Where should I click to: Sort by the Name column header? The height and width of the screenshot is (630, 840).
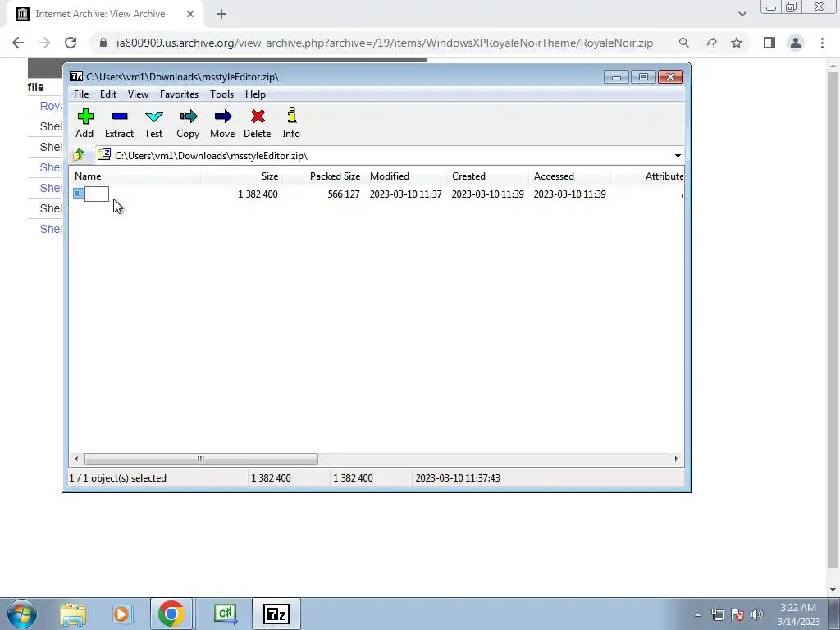tap(135, 176)
